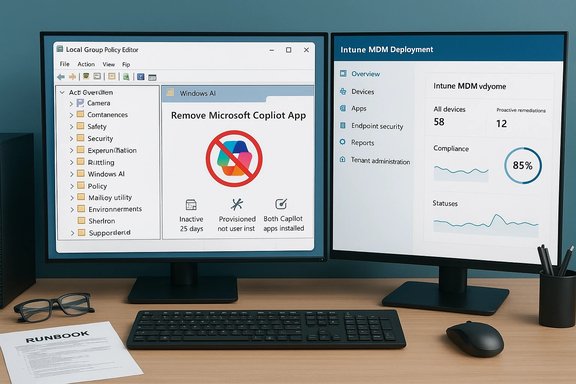Image resolution: width=576 pixels, height=384 pixels.
Task: Click the 85% compliance progress ring
Action: pos(522,165)
